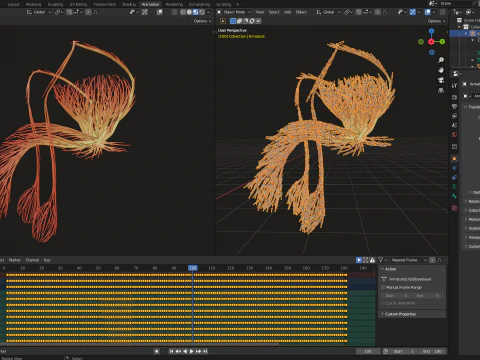Screen dimensions: 480x360
Task: Choose the 'extend selection' mode icon
Action: pyautogui.click(x=239, y=21)
